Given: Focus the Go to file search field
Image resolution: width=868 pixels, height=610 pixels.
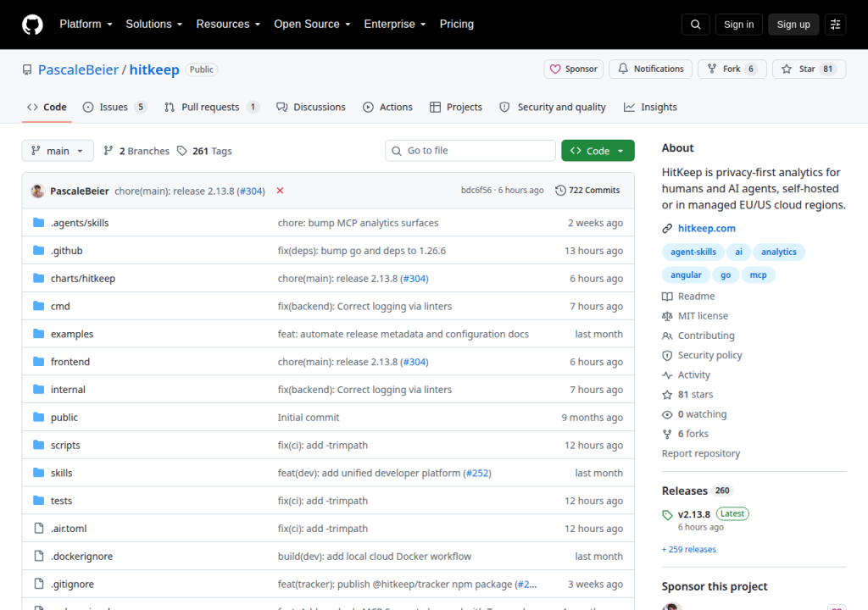Looking at the screenshot, I should (470, 151).
